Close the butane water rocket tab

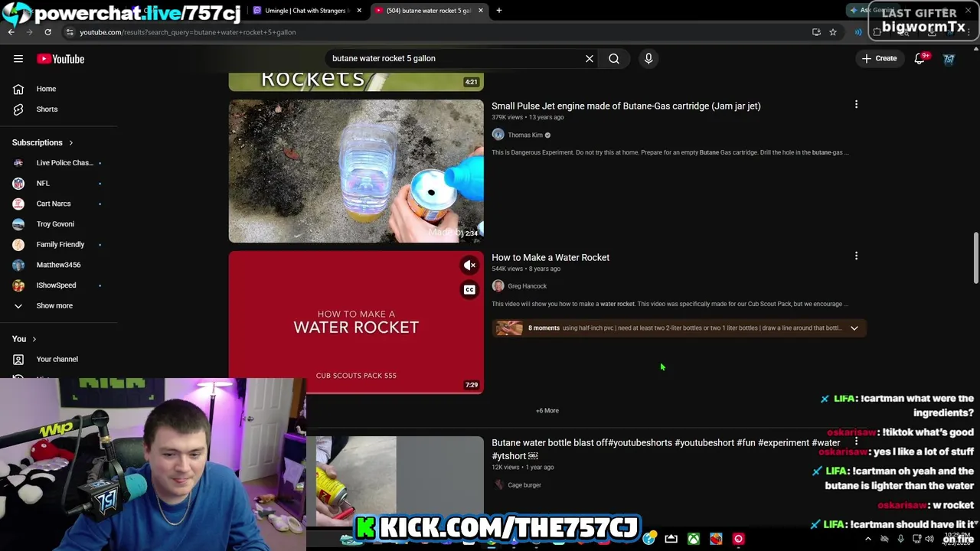481,11
